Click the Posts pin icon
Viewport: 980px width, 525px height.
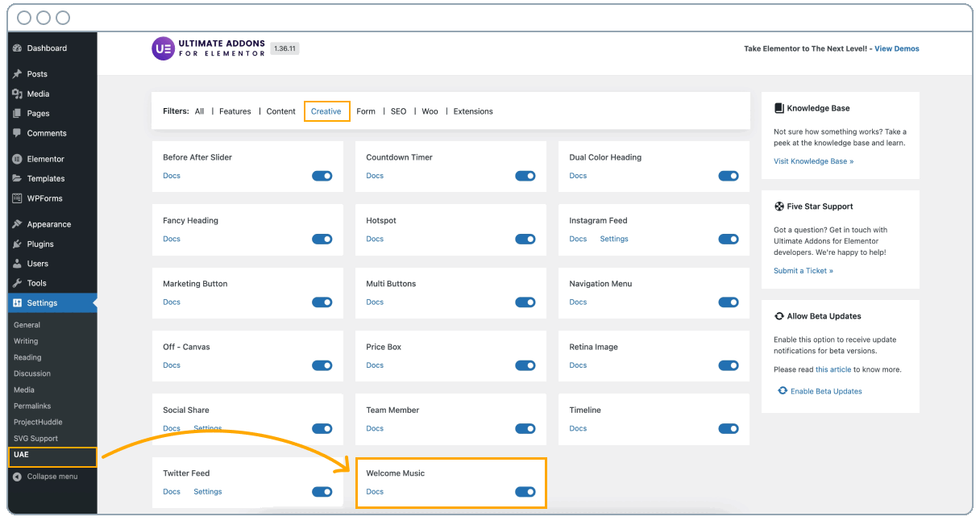tap(18, 74)
